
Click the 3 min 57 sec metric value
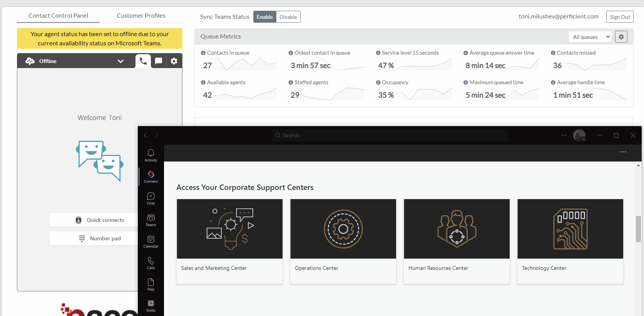(x=311, y=66)
